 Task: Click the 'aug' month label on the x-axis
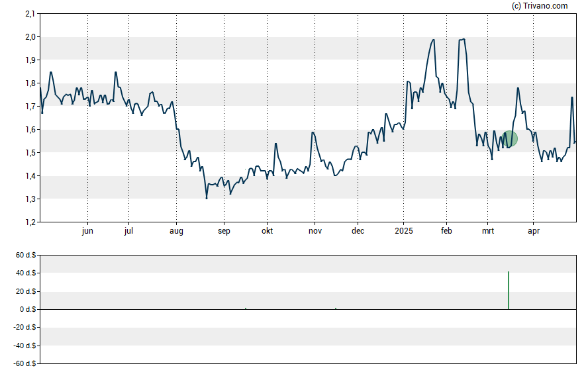(x=176, y=231)
